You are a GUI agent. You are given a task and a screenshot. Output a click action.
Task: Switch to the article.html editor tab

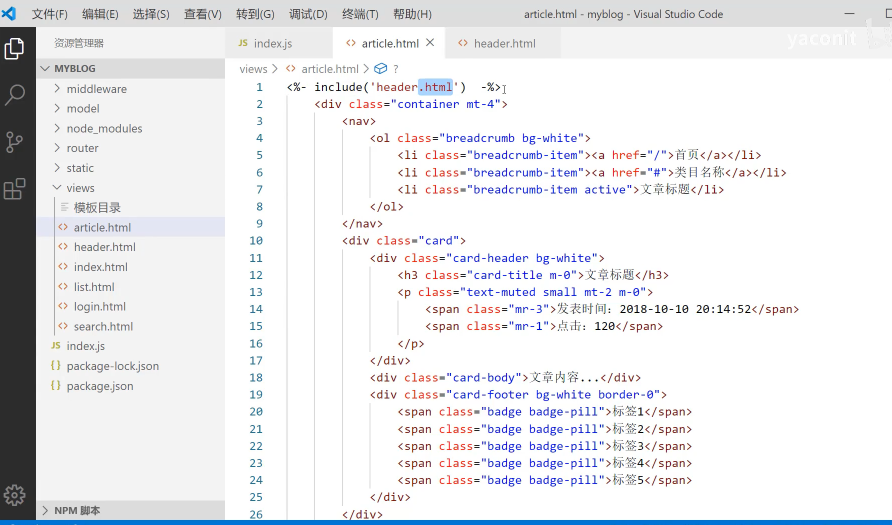click(390, 43)
